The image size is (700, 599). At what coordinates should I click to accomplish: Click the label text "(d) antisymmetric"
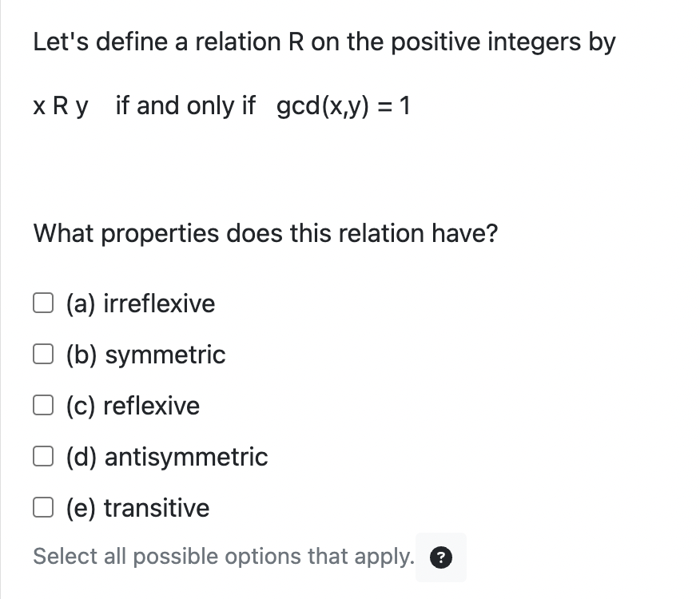pos(166,457)
